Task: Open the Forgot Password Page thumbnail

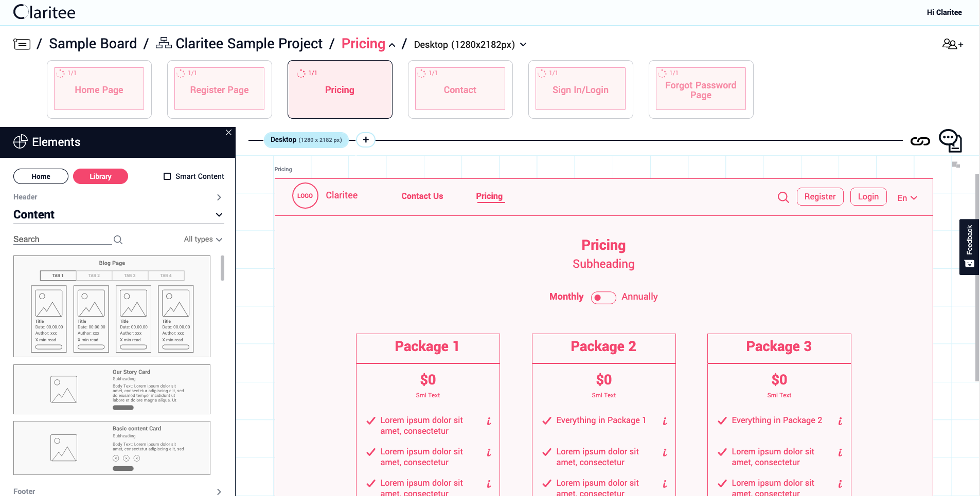Action: click(x=701, y=89)
